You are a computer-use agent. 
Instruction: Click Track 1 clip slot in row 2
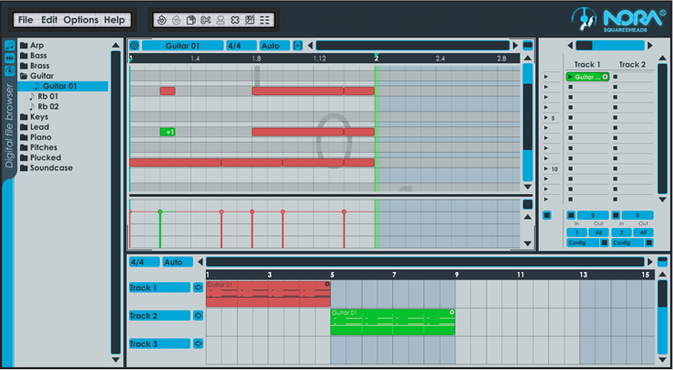570,87
